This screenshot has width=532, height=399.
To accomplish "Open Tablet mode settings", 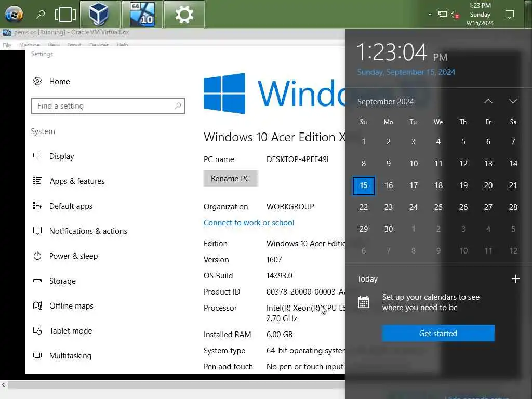I will (63, 331).
